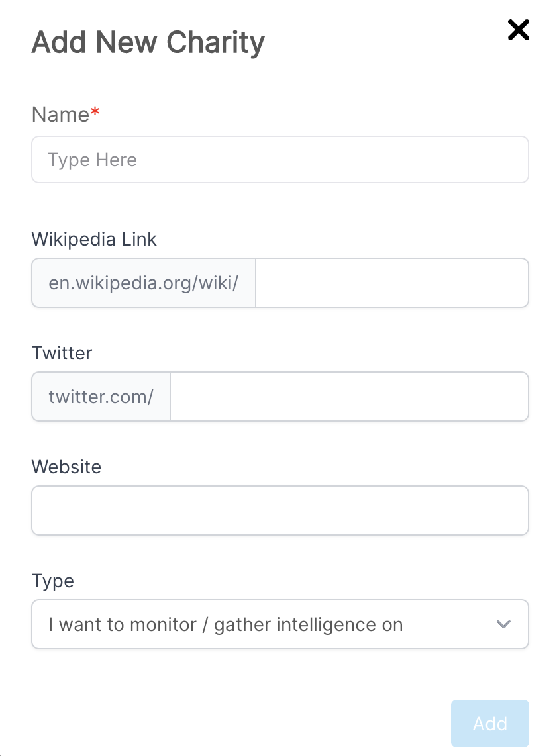Click the Add New Charity heading
The width and height of the screenshot is (559, 756).
pyautogui.click(x=148, y=42)
